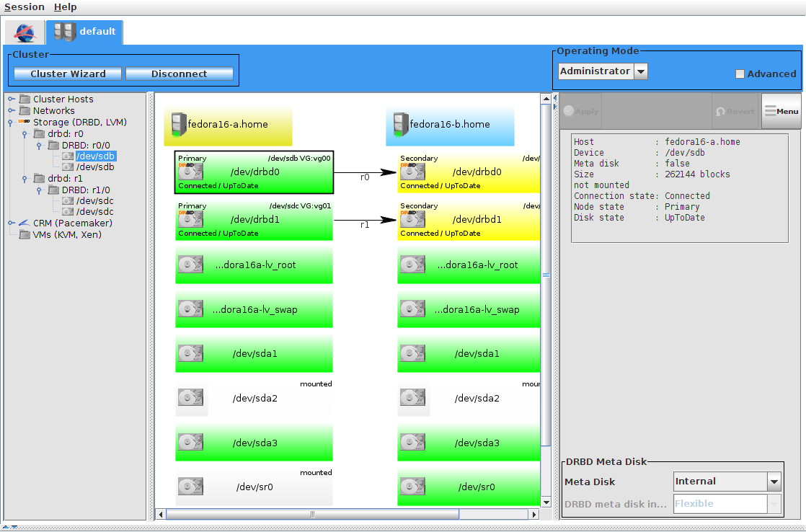Select the DRBD icon on Primary /dev/drbd0

[190, 172]
